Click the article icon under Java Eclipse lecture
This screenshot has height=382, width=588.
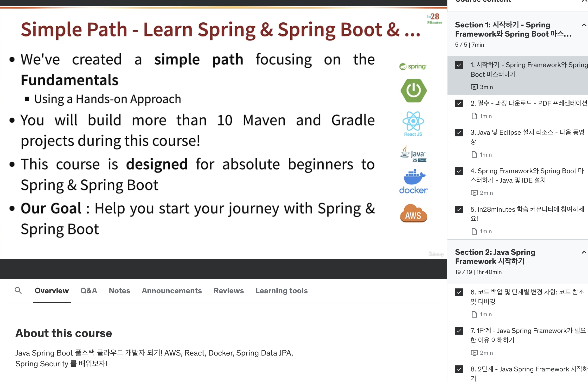coord(474,155)
